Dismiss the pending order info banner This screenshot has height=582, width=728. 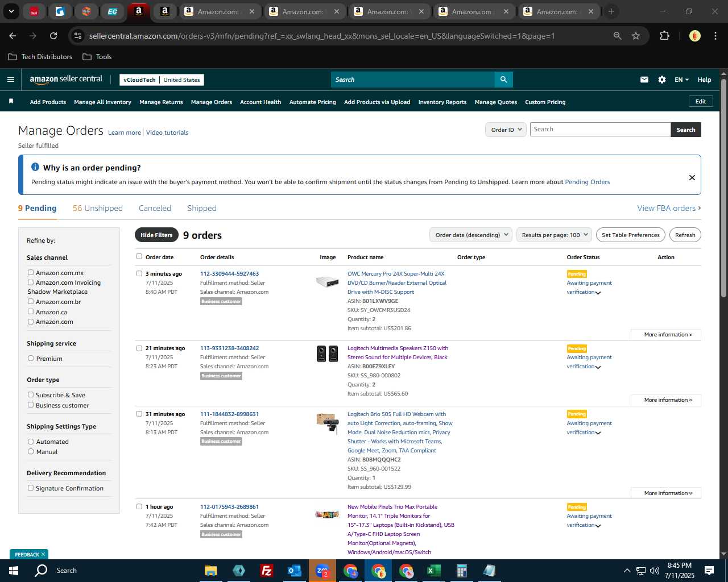click(x=692, y=177)
